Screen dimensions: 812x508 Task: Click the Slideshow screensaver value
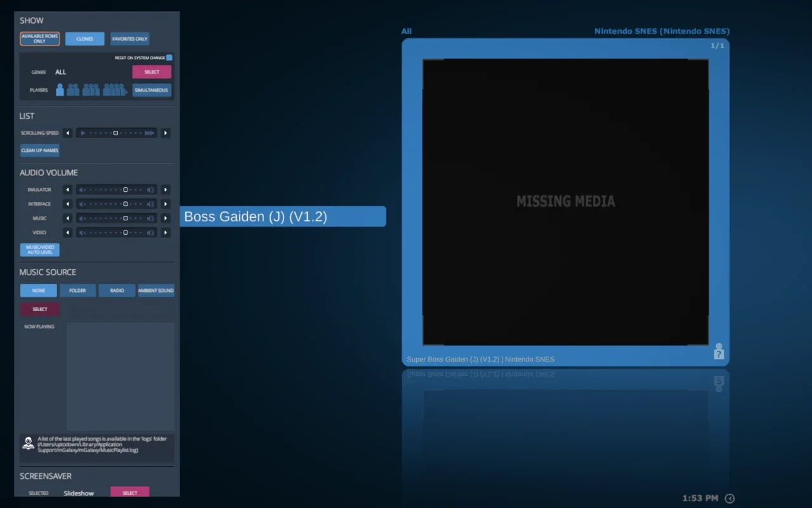point(79,493)
